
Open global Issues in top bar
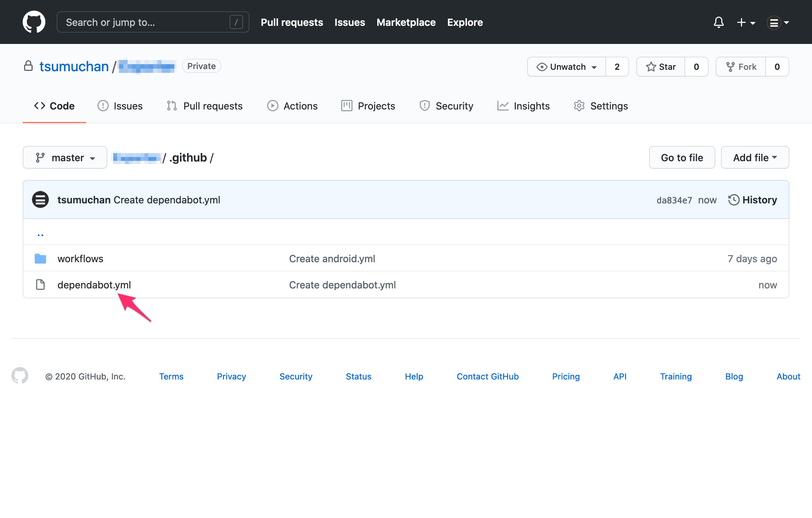(350, 22)
